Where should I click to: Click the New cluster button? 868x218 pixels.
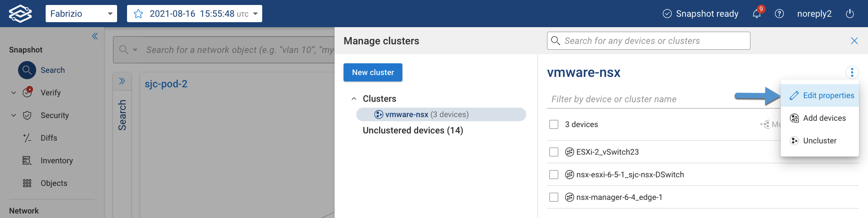373,72
